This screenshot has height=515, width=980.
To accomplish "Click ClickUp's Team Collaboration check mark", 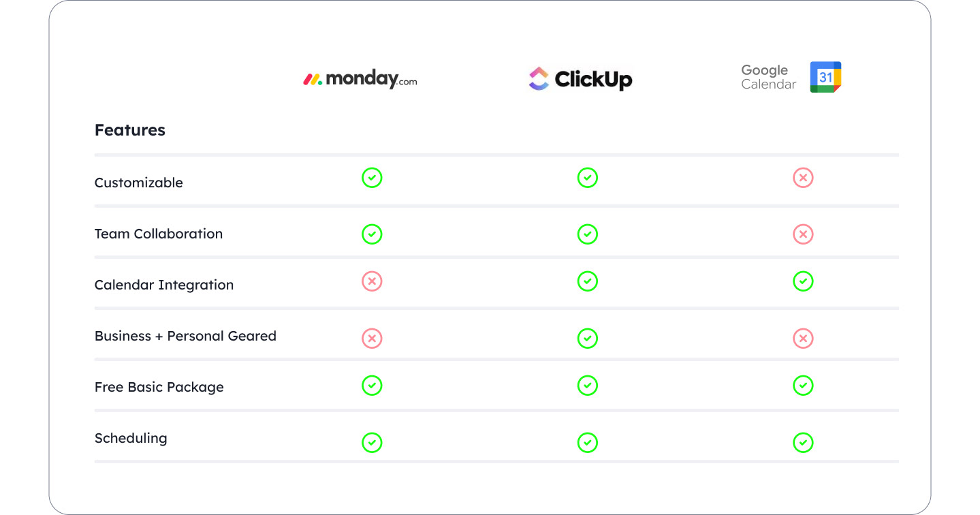I will [x=587, y=234].
